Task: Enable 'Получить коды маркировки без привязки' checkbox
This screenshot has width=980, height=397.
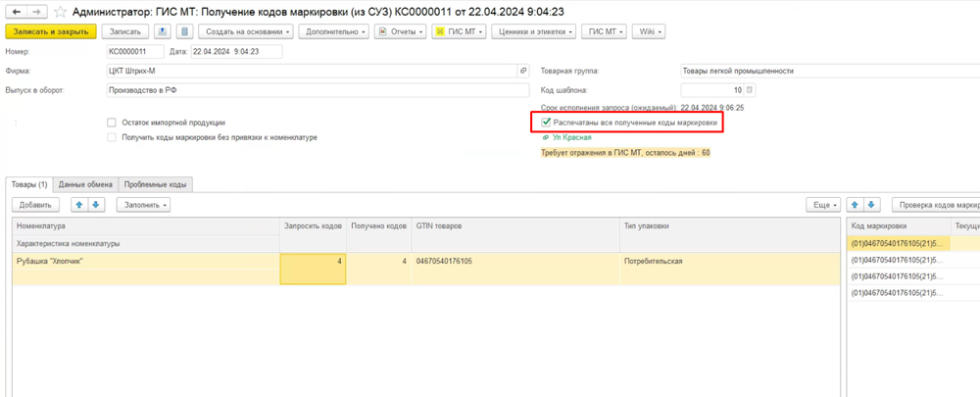Action: click(x=112, y=137)
